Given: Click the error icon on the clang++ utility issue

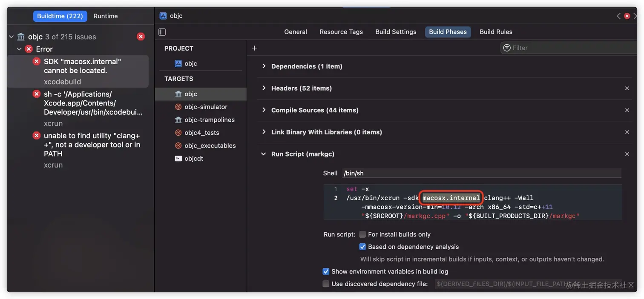Looking at the screenshot, I should tap(37, 136).
